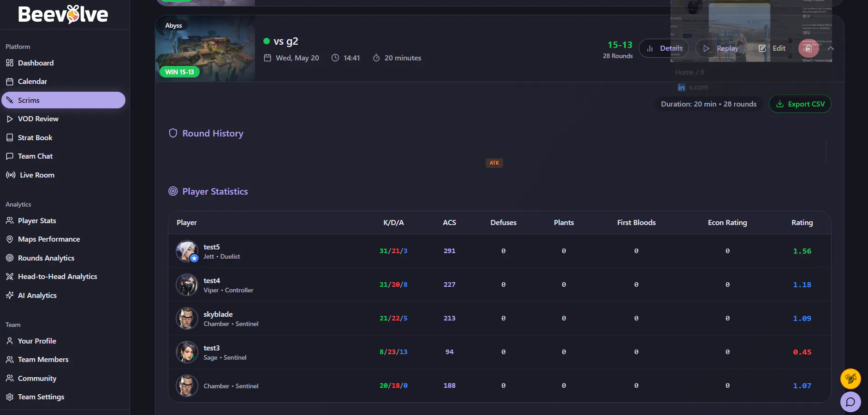This screenshot has width=868, height=415.
Task: Export match stats as CSV
Action: coord(800,104)
